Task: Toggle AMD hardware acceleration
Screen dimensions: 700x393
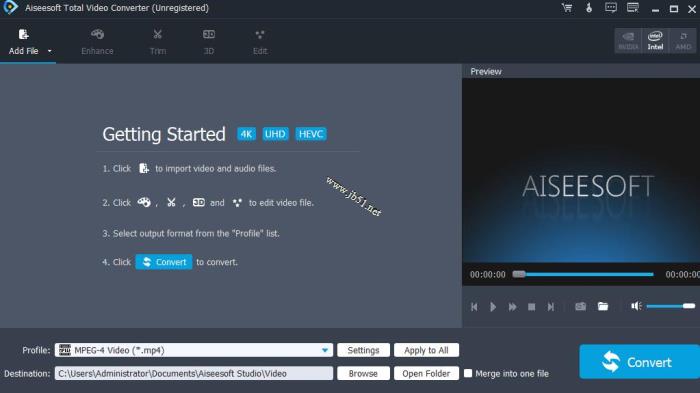Action: (683, 41)
